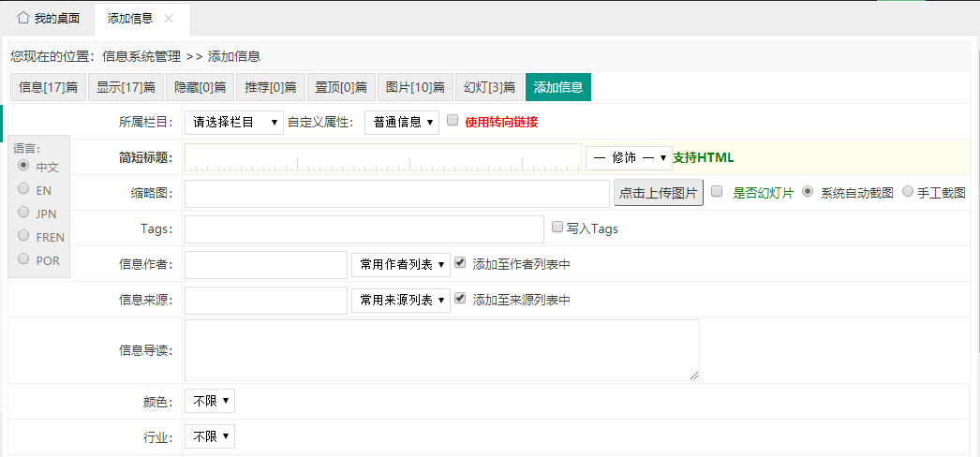Open the 颜色 不限 dropdown

[210, 402]
